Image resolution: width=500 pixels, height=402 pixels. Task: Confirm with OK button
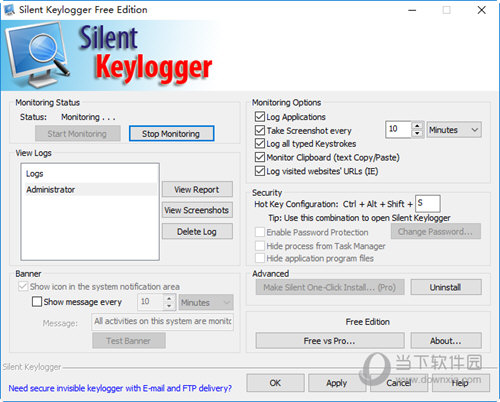pyautogui.click(x=275, y=383)
